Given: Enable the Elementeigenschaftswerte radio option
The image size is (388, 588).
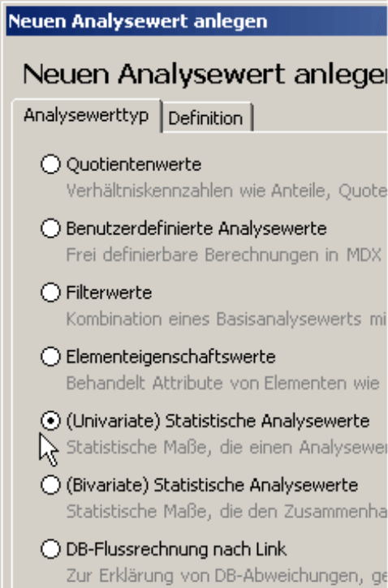Looking at the screenshot, I should [50, 357].
